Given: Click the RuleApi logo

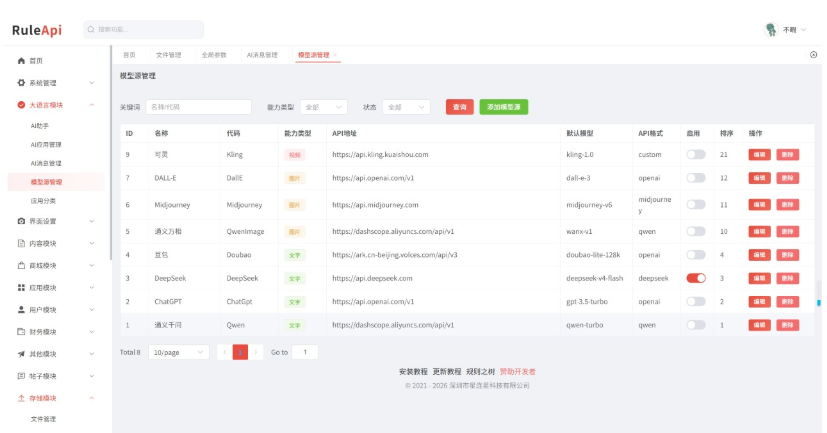Looking at the screenshot, I should pyautogui.click(x=37, y=30).
